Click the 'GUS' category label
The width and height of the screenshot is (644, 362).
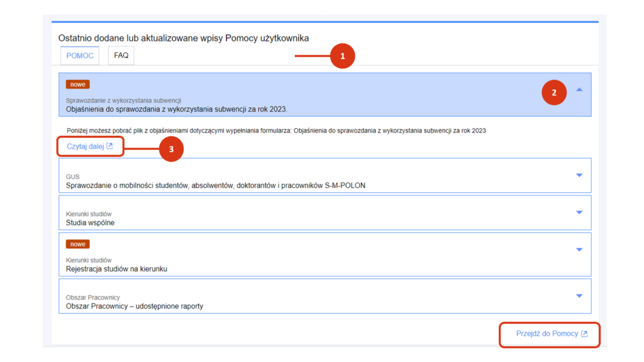coord(73,177)
